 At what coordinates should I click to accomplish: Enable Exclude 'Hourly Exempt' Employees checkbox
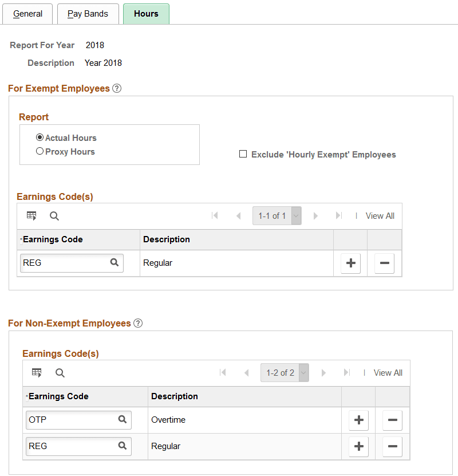(x=243, y=154)
